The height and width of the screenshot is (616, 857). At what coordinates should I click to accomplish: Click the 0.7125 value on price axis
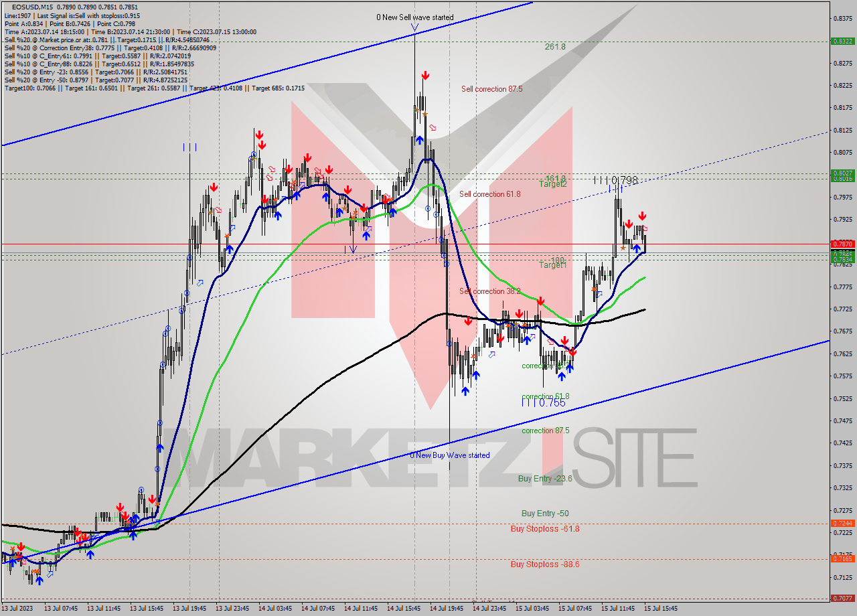pyautogui.click(x=843, y=577)
